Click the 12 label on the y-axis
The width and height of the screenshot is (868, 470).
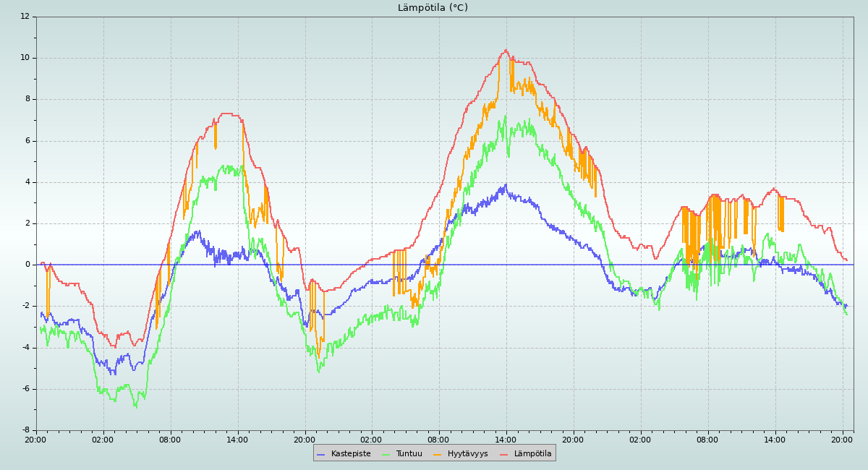(25, 16)
